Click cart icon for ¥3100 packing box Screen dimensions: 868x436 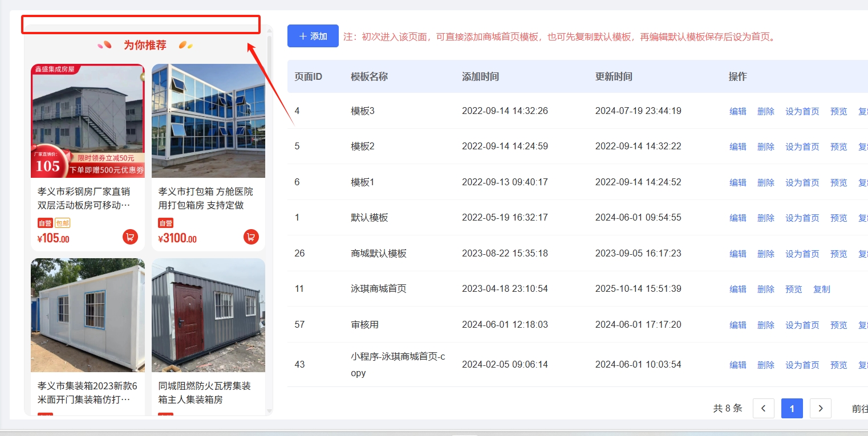pos(251,237)
